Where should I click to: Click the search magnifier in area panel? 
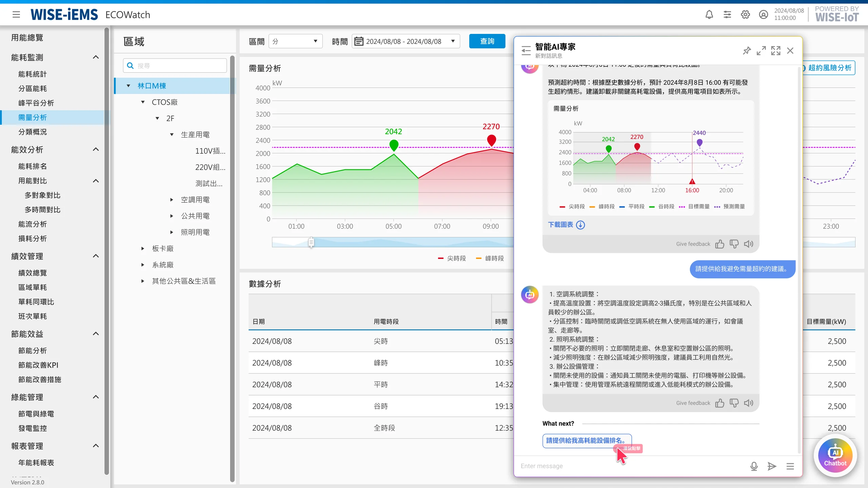(130, 65)
